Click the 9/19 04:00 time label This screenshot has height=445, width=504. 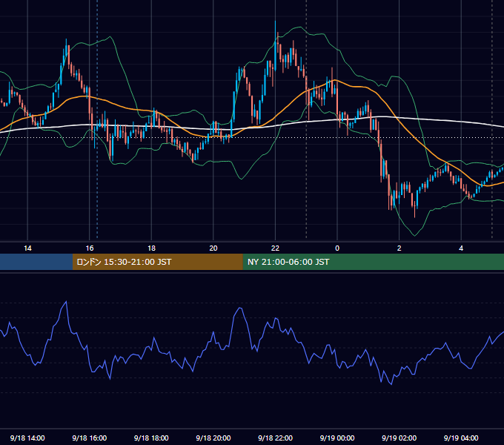click(461, 438)
